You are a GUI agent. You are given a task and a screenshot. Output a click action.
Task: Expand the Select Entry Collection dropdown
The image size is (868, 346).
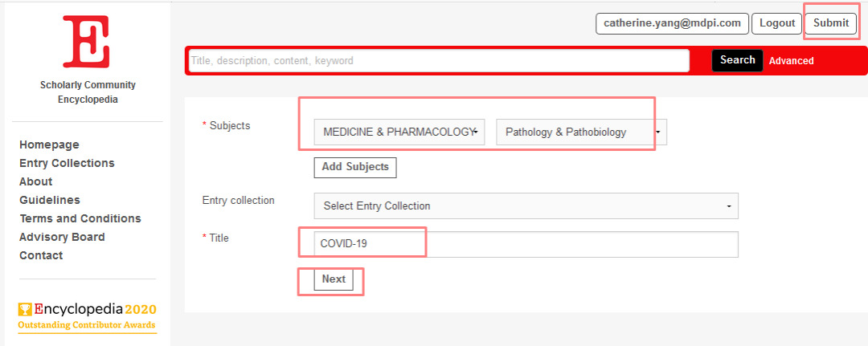[x=526, y=206]
